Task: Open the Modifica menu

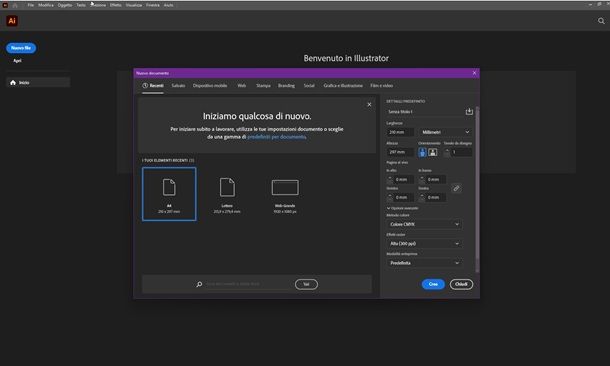Action: (x=46, y=5)
